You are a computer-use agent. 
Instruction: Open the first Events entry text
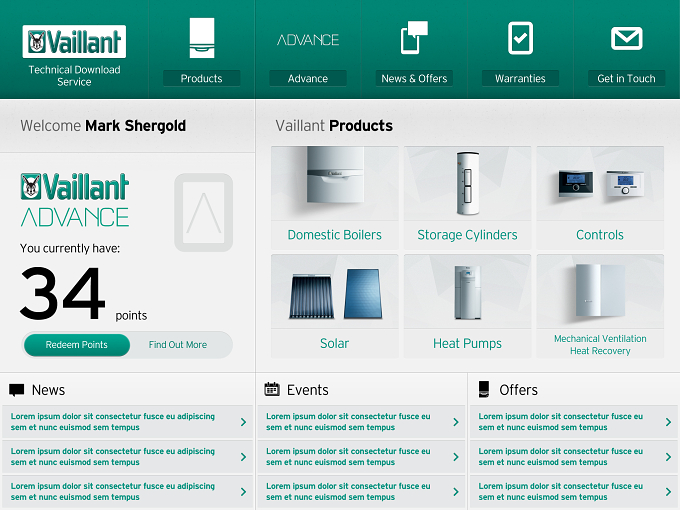[348, 422]
